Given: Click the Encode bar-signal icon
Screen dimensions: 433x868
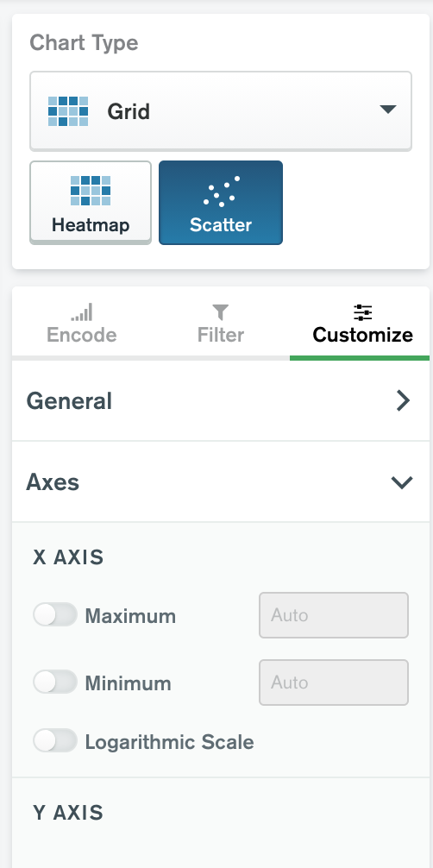Looking at the screenshot, I should pos(81,312).
